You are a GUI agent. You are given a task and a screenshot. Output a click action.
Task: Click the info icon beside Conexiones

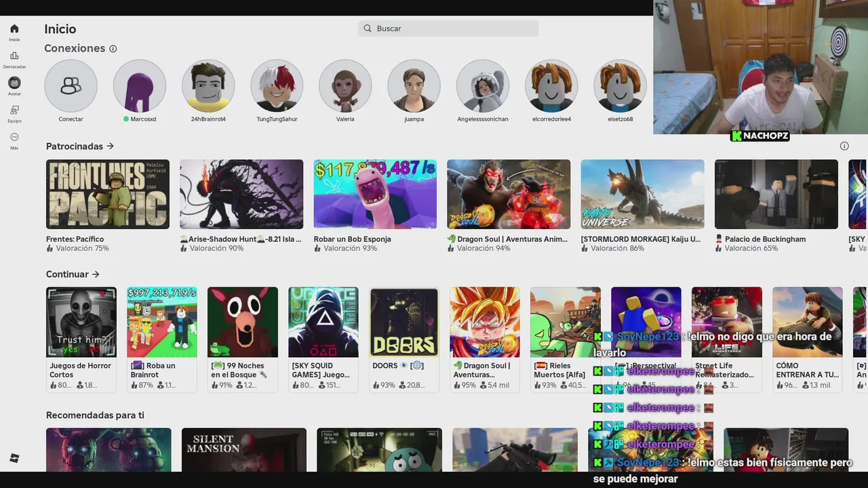(x=113, y=49)
